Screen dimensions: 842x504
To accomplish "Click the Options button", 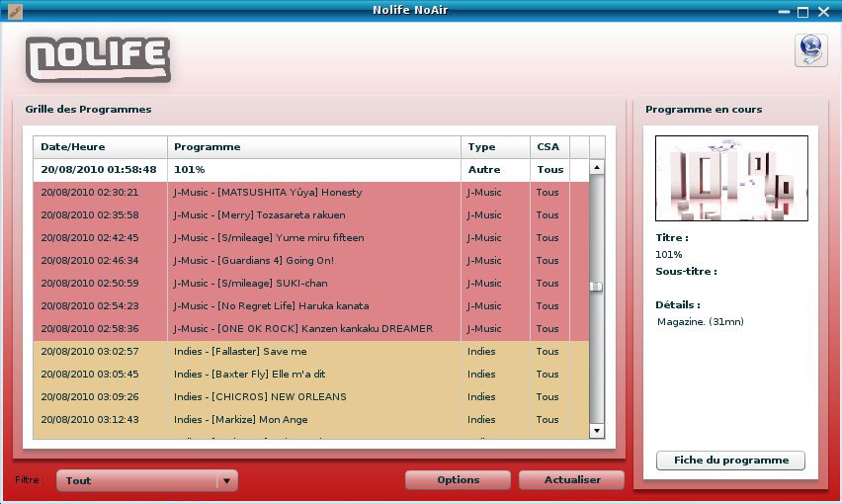I will click(x=458, y=480).
